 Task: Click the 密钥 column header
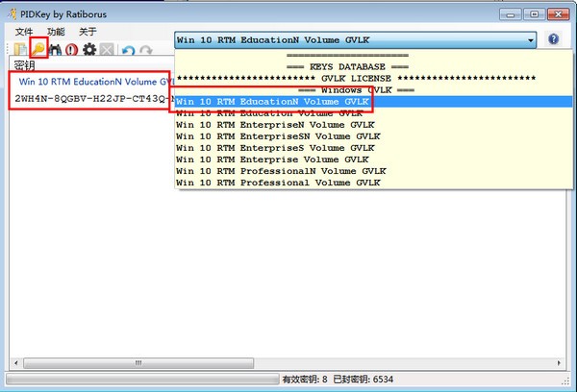[x=24, y=65]
